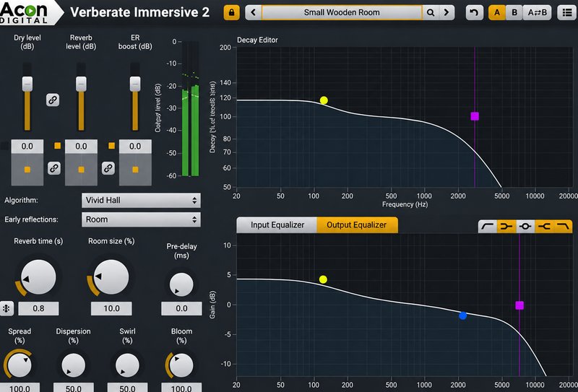Toggle the high cut filter band

tap(563, 226)
